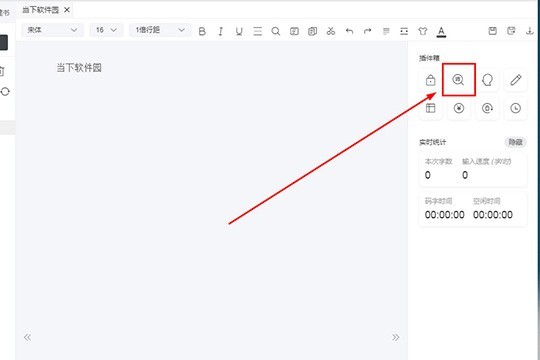Click the 本次字数 label
This screenshot has height=360, width=540.
point(438,161)
